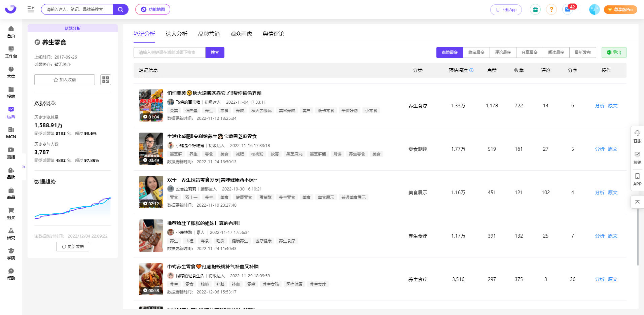Open 客服 customer service floating icon
The height and width of the screenshot is (315, 644).
637,136
